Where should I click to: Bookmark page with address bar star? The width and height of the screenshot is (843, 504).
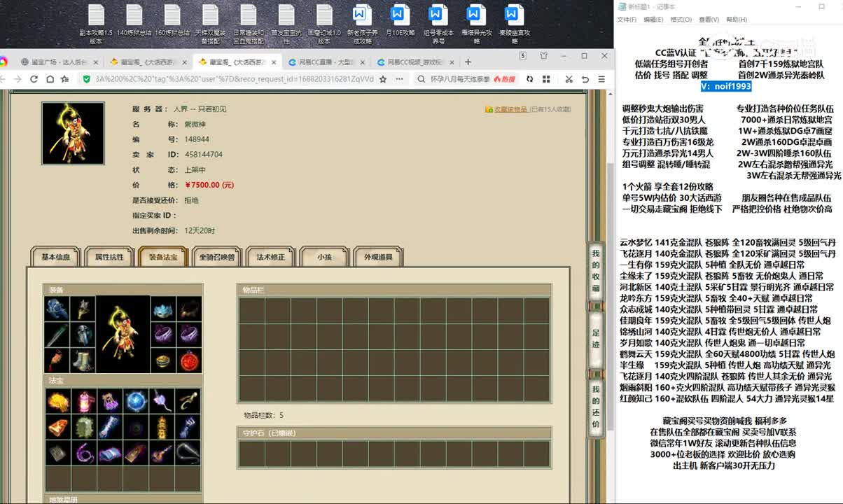click(383, 79)
